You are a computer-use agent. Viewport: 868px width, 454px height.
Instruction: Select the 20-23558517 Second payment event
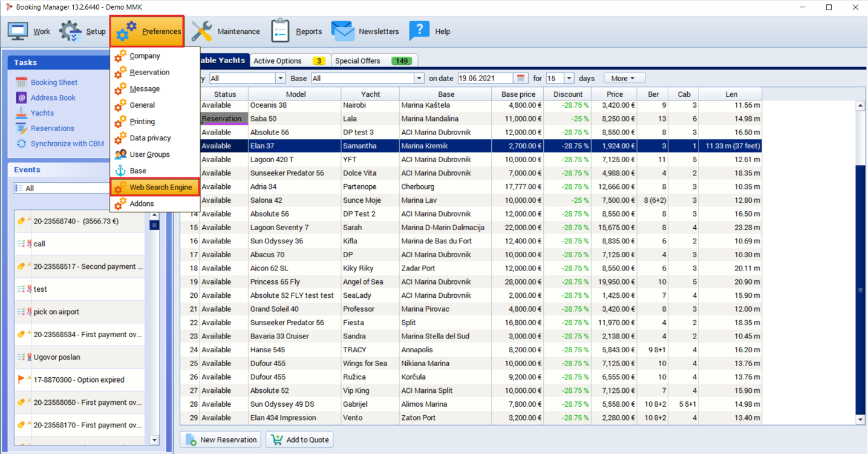tap(79, 266)
